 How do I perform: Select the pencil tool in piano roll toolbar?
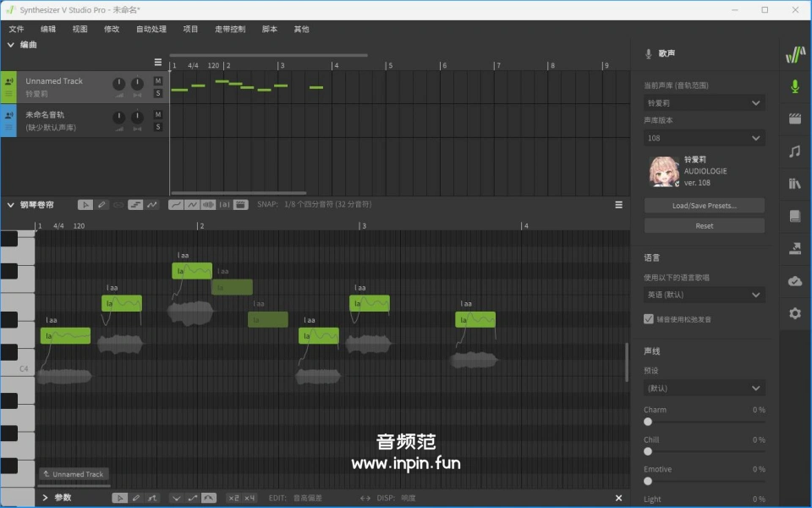(x=101, y=205)
